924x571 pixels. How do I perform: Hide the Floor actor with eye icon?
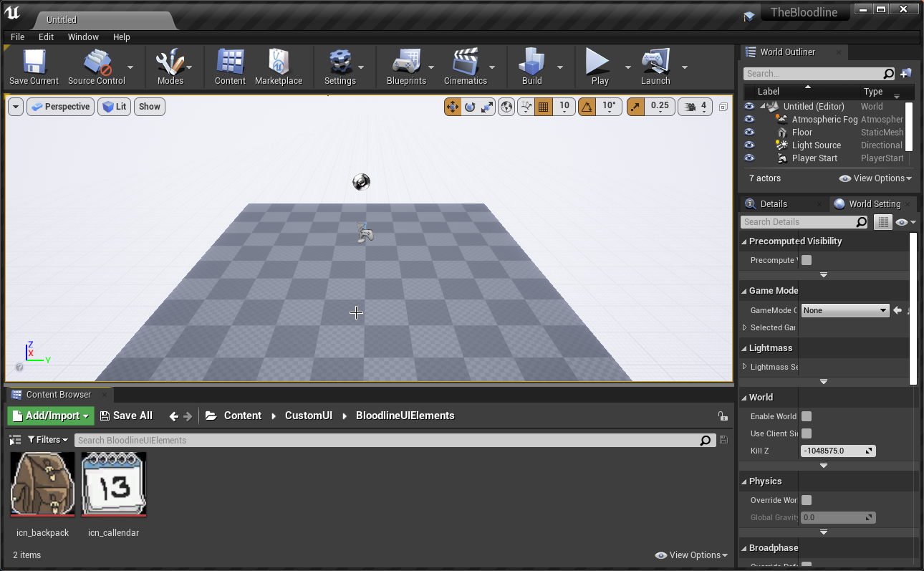coord(749,133)
